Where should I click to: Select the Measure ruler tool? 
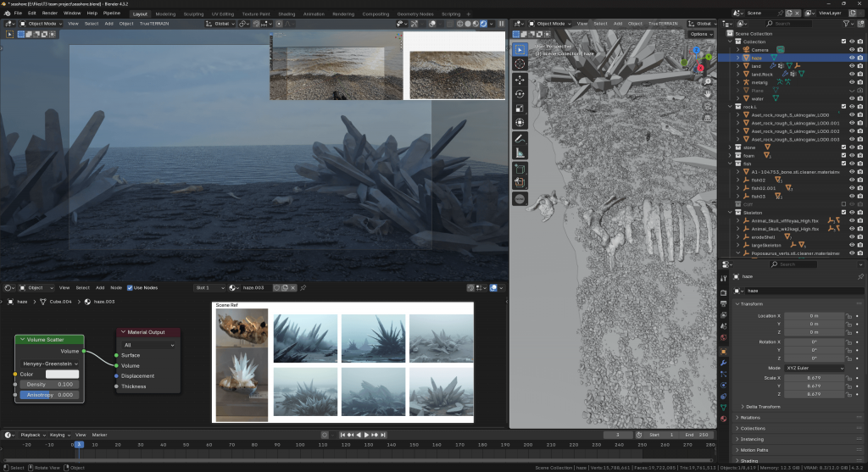click(520, 153)
